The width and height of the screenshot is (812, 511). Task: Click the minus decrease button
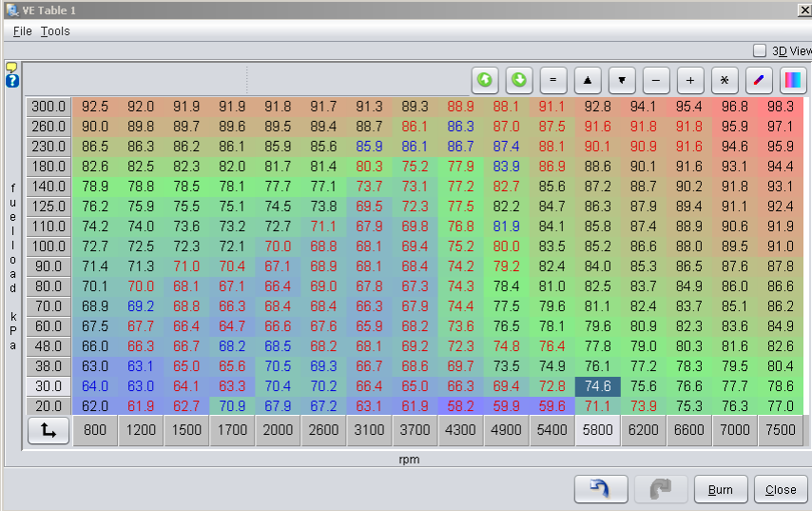point(656,80)
